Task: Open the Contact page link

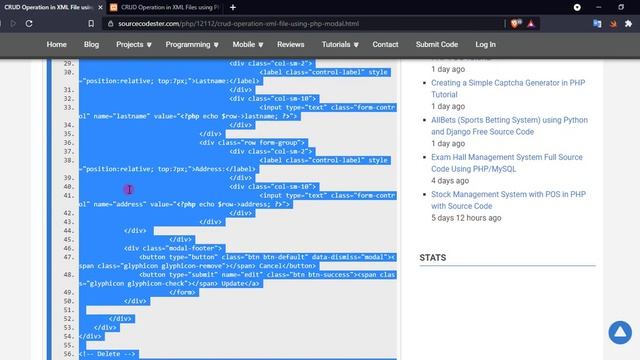Action: click(385, 44)
